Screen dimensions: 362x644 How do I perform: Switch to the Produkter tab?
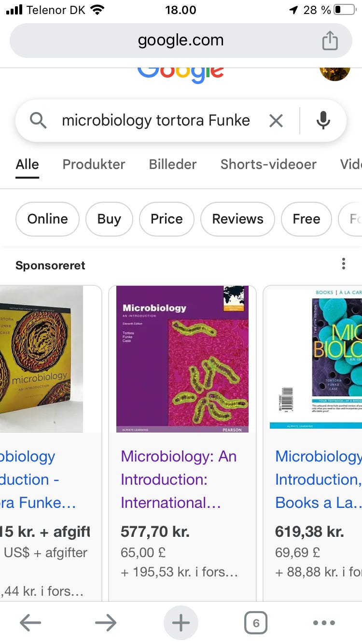93,164
